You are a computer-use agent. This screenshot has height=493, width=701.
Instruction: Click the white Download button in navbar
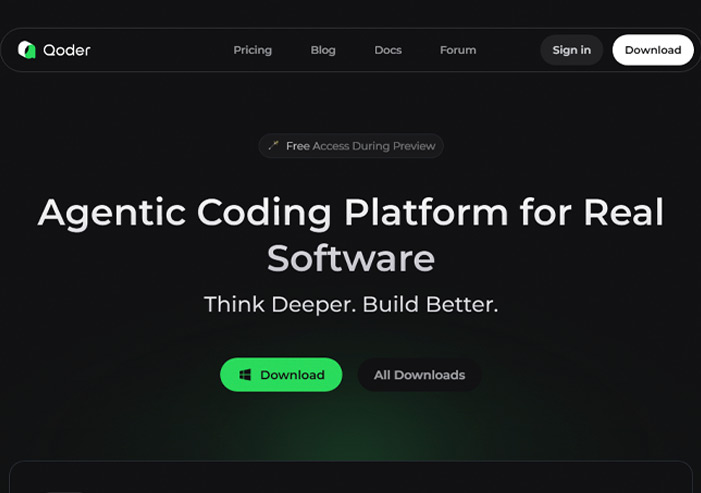(x=653, y=50)
